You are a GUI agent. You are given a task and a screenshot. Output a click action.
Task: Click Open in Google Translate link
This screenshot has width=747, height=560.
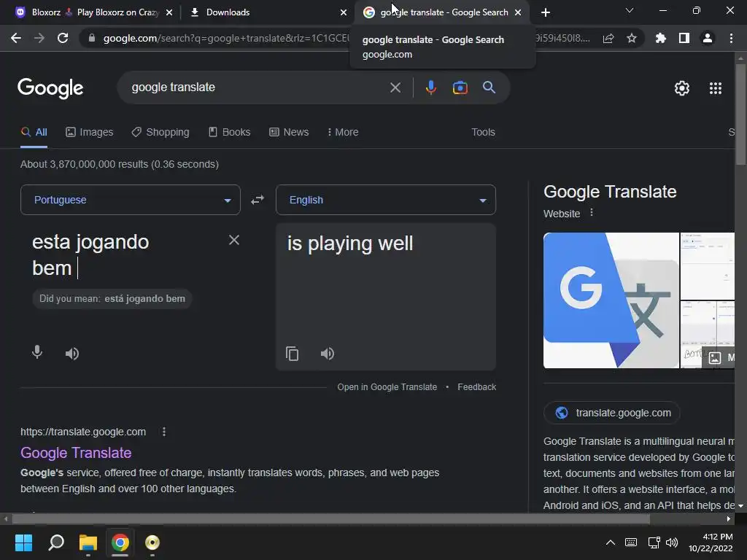tap(387, 387)
